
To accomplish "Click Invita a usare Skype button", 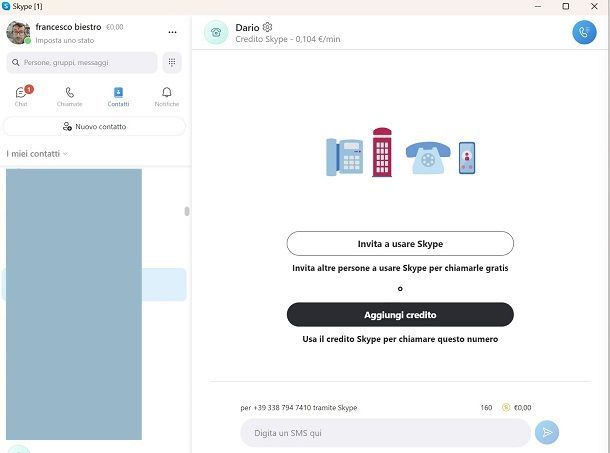I will click(400, 244).
